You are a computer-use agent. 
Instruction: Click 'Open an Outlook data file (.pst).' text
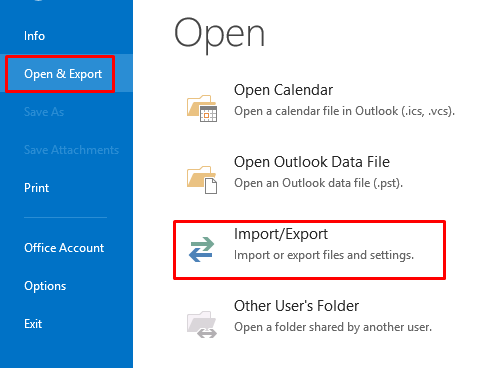click(318, 183)
